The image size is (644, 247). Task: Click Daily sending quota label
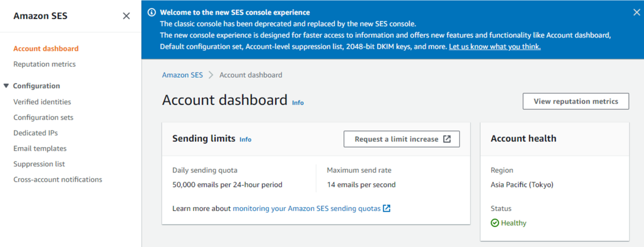pos(204,170)
